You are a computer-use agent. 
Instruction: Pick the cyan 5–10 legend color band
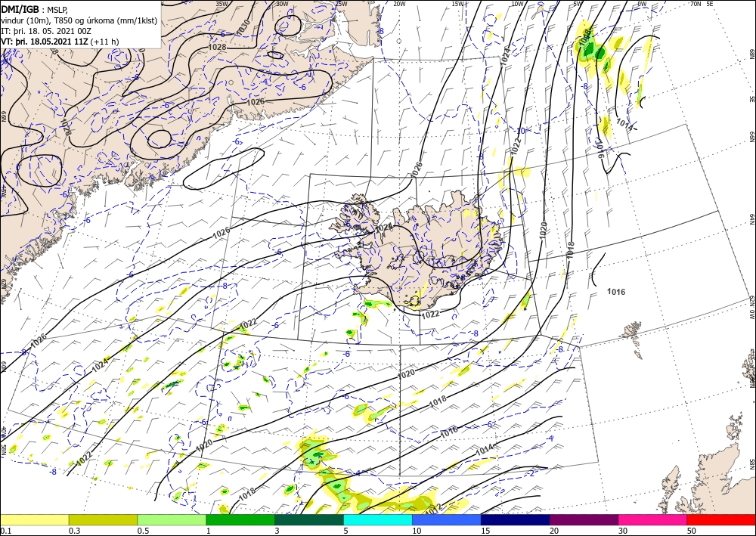pyautogui.click(x=378, y=519)
